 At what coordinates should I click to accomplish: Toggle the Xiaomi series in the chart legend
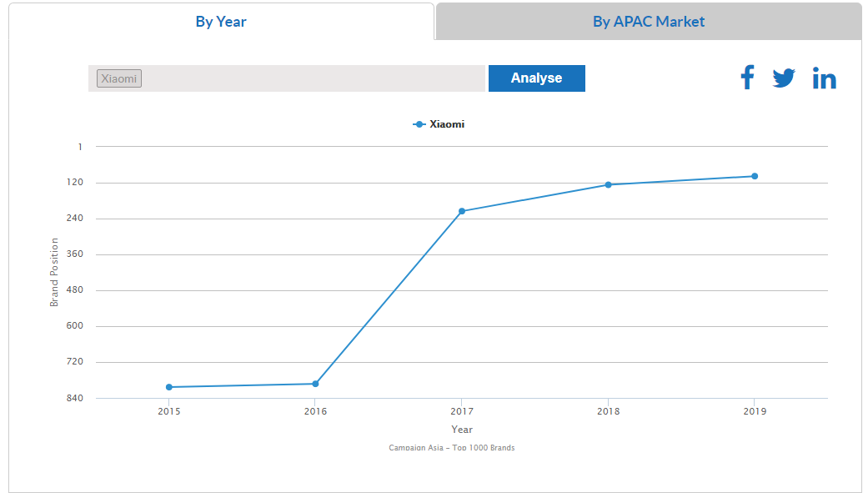click(439, 124)
